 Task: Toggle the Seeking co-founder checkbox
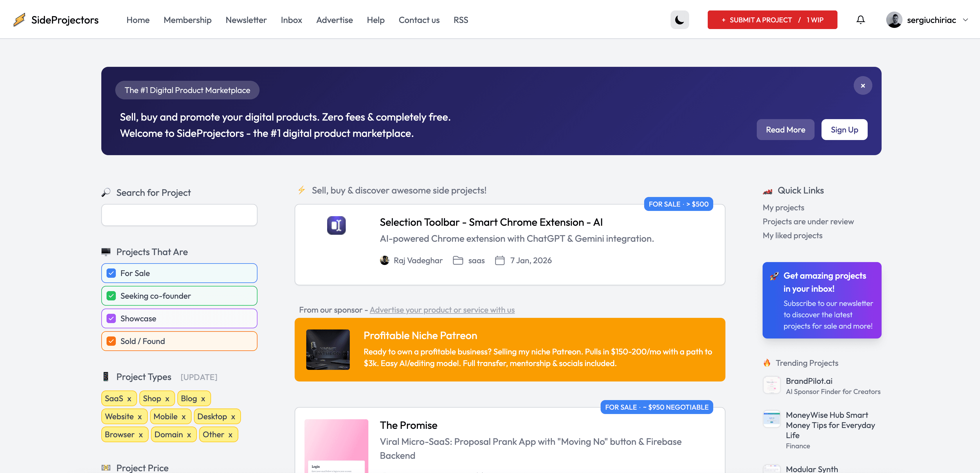[111, 296]
